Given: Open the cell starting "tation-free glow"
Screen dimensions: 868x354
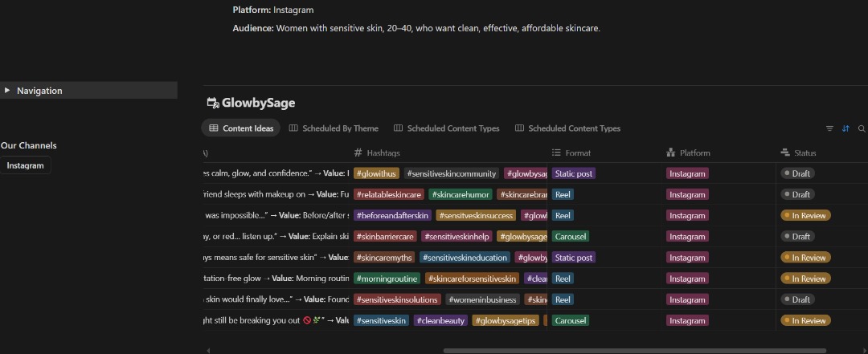Looking at the screenshot, I should coord(276,279).
